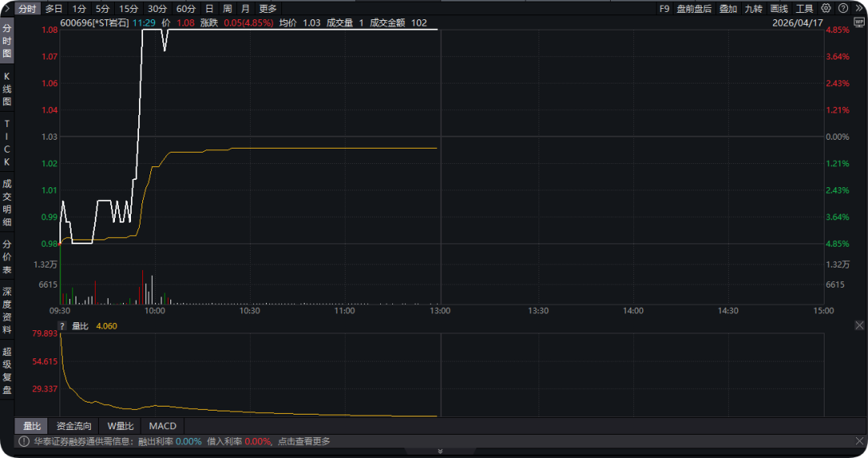
Task: Switch to the weekly 周 chart
Action: [x=227, y=8]
